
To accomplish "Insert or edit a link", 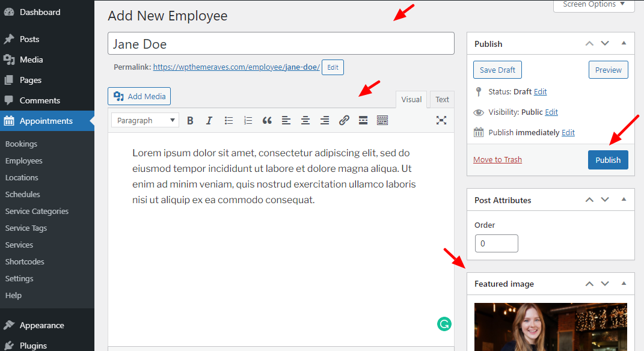I will point(344,120).
